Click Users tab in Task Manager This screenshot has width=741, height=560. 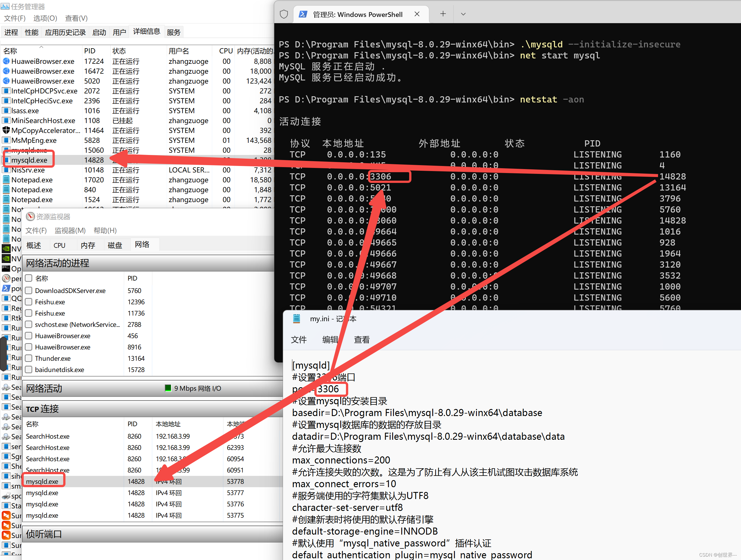click(118, 32)
